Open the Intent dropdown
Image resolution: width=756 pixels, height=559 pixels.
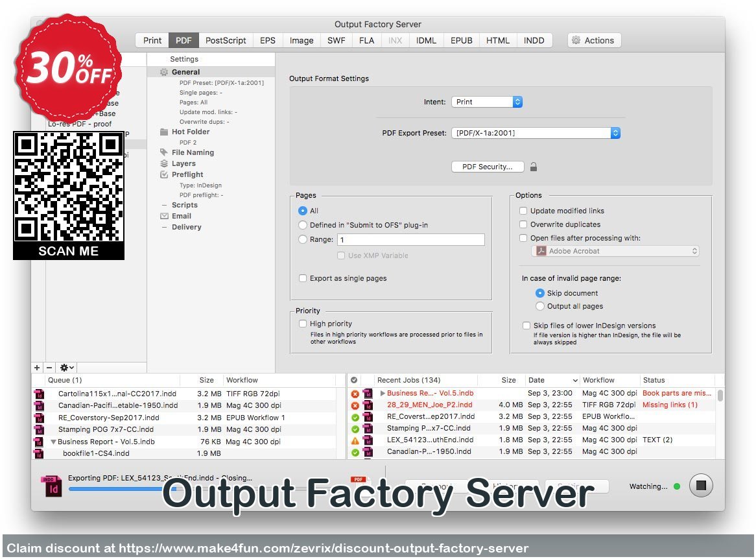point(487,102)
